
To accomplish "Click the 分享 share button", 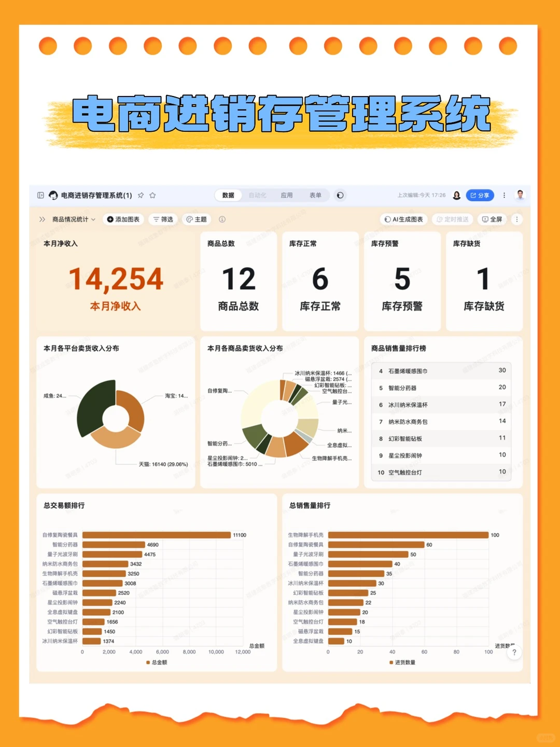I will click(x=480, y=196).
